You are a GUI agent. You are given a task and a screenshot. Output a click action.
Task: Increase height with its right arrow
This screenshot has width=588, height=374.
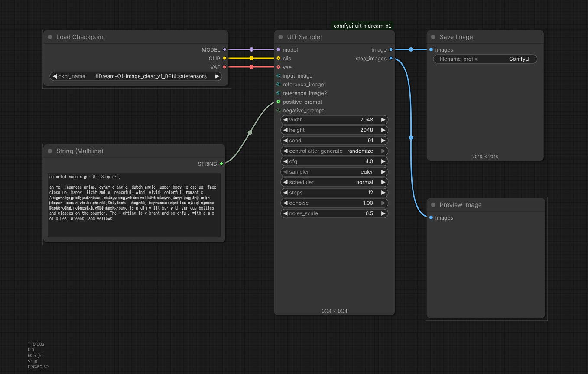click(383, 130)
